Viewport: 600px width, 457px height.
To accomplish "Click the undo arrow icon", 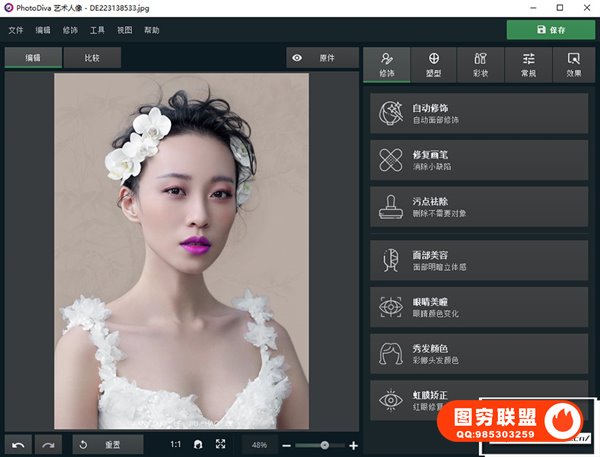I will pos(18,444).
